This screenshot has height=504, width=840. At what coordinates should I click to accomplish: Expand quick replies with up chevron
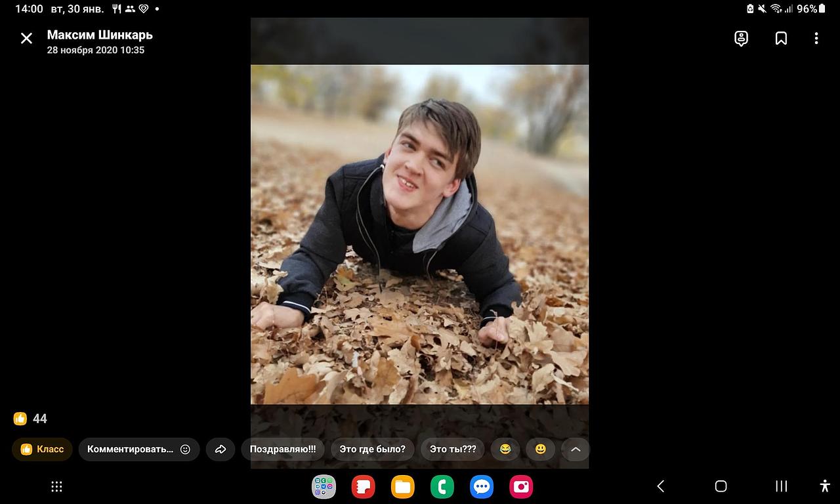pyautogui.click(x=576, y=450)
